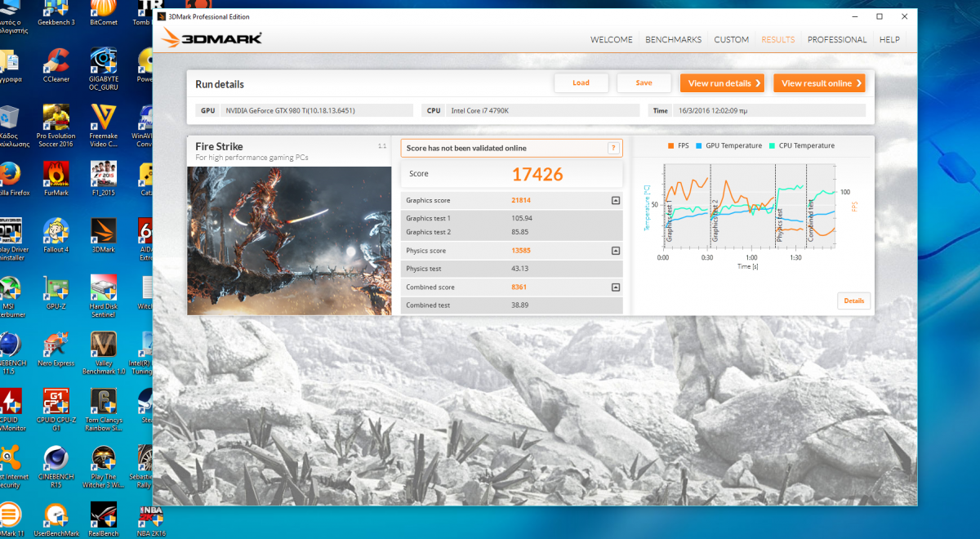
Task: Click the performance monitoring graph
Action: [x=749, y=207]
